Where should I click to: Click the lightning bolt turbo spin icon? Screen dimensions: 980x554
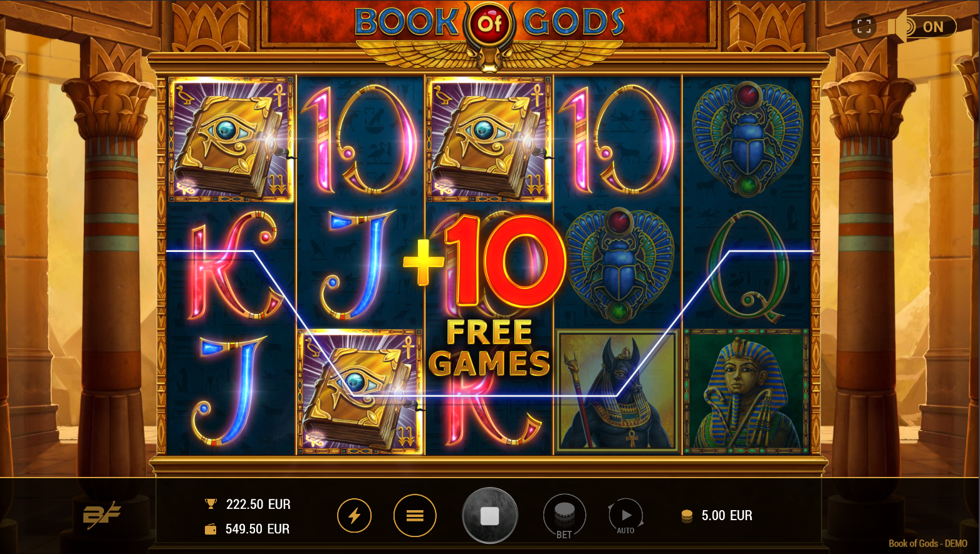(354, 516)
